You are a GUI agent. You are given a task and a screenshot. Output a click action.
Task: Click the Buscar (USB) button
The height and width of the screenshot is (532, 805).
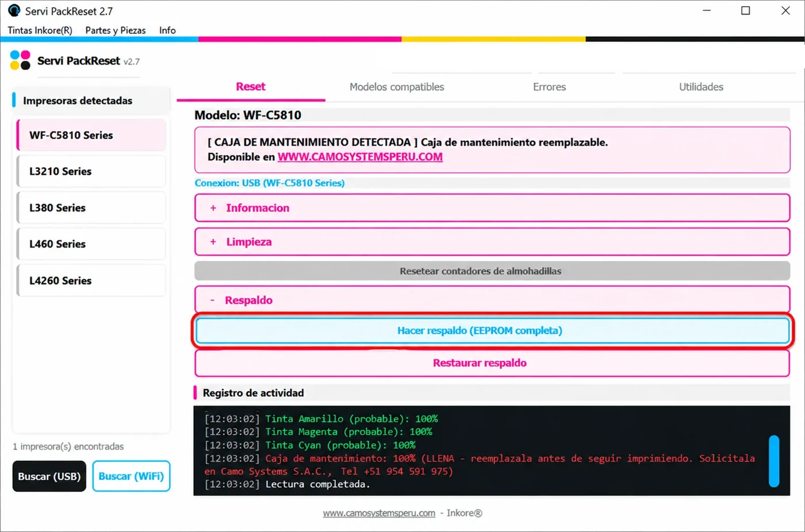pos(49,476)
